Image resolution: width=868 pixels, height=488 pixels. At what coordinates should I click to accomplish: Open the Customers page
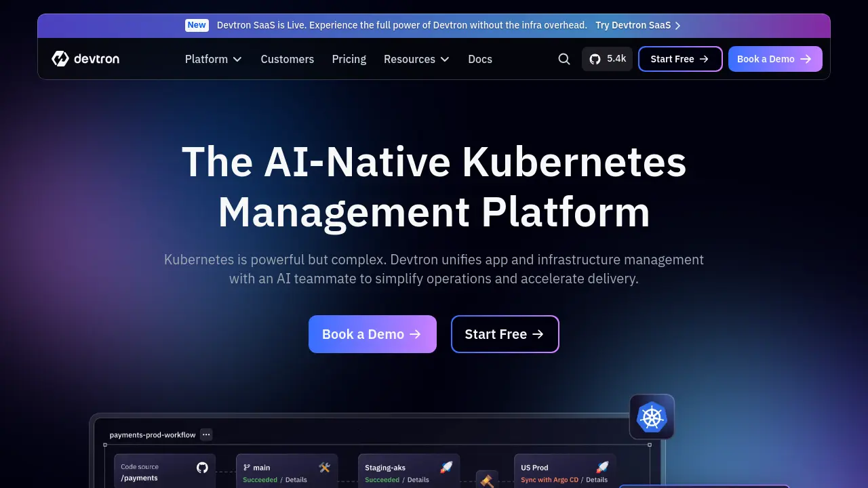click(x=288, y=59)
